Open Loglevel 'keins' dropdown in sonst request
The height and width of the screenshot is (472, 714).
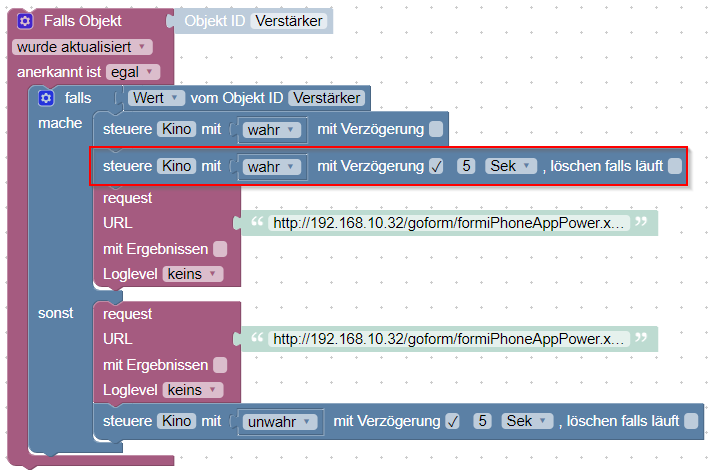(x=193, y=390)
